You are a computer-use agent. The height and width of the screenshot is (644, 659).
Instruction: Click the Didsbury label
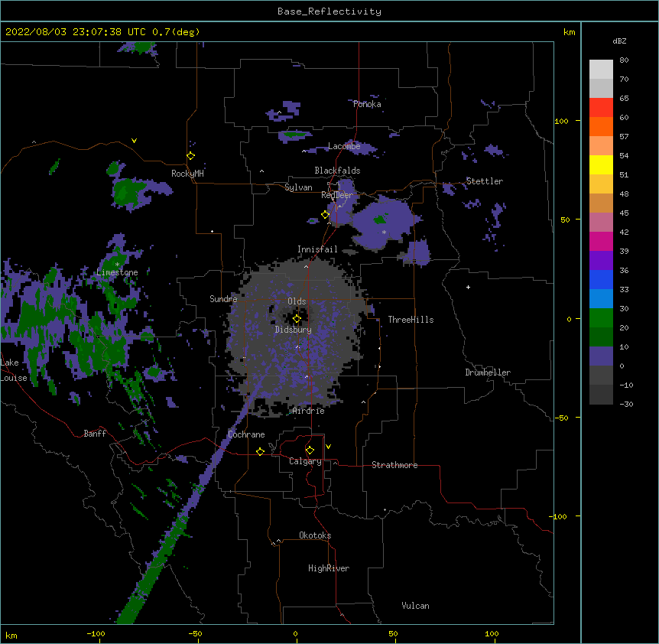[294, 330]
